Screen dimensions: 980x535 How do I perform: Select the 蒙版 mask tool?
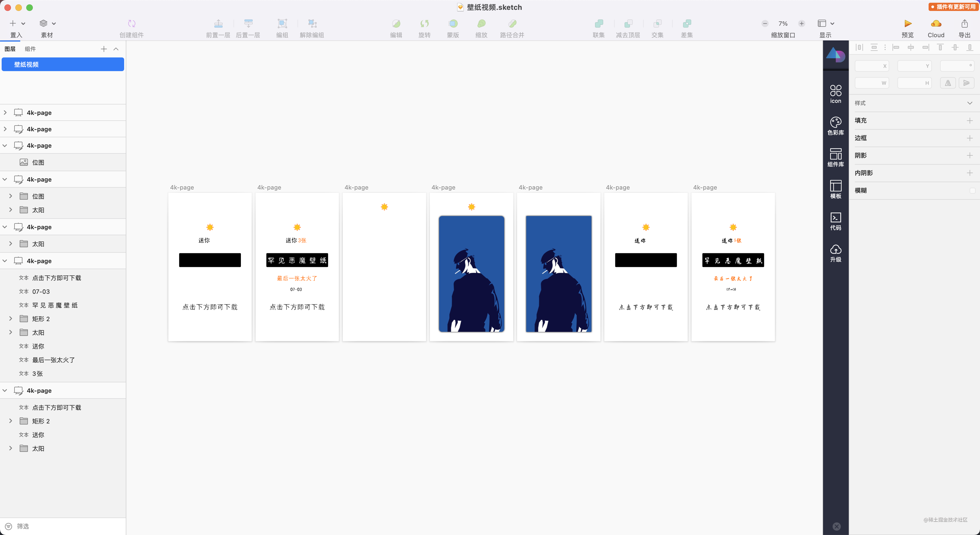pyautogui.click(x=453, y=24)
